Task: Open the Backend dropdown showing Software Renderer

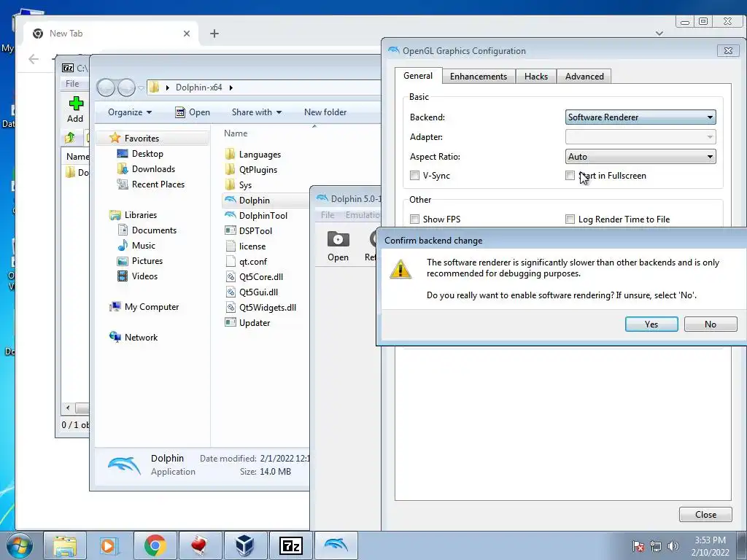Action: tap(640, 117)
